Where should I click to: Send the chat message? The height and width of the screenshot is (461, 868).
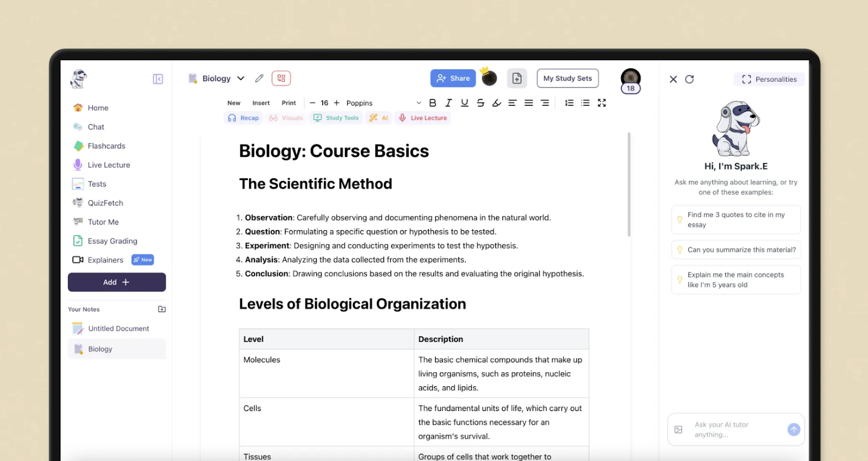794,430
